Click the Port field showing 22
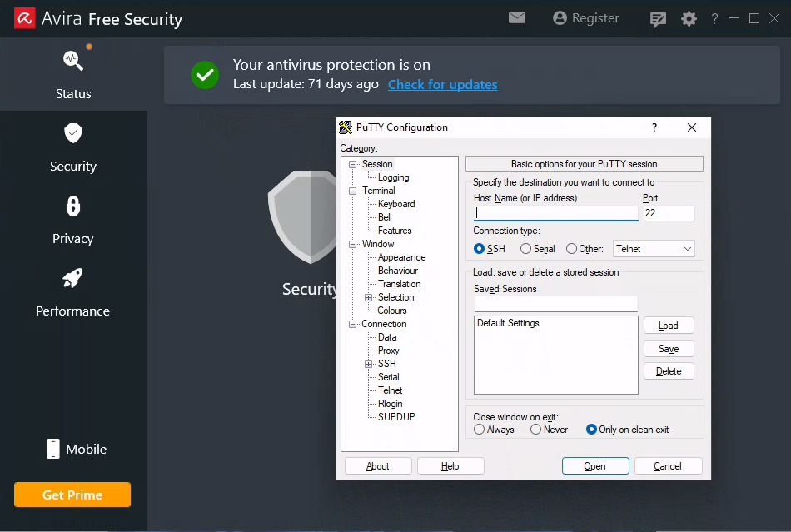The width and height of the screenshot is (791, 532). click(669, 213)
